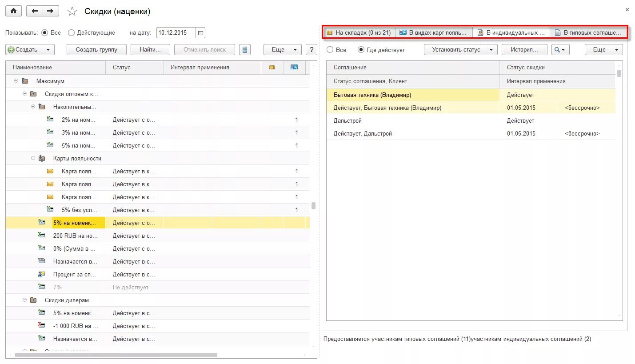The image size is (635, 364).
Task: Open left panel Еще menu
Action: [x=282, y=50]
